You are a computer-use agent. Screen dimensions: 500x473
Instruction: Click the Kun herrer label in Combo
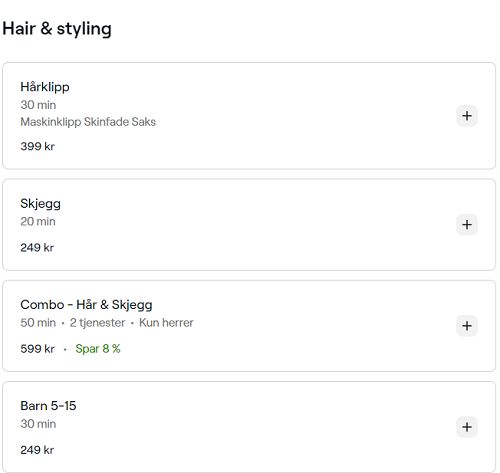pyautogui.click(x=166, y=323)
